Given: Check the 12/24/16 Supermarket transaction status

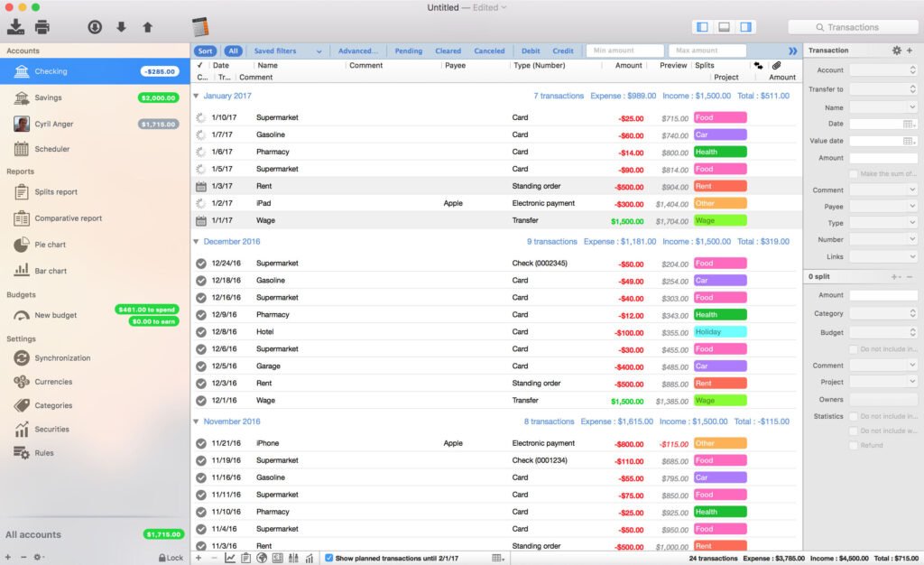Looking at the screenshot, I should point(200,263).
